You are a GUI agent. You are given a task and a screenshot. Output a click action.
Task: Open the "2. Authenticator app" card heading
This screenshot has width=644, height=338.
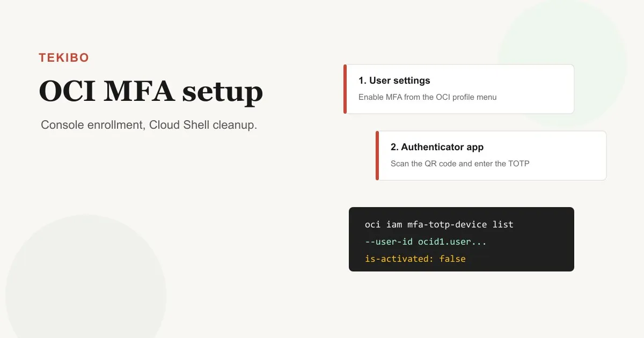click(437, 147)
